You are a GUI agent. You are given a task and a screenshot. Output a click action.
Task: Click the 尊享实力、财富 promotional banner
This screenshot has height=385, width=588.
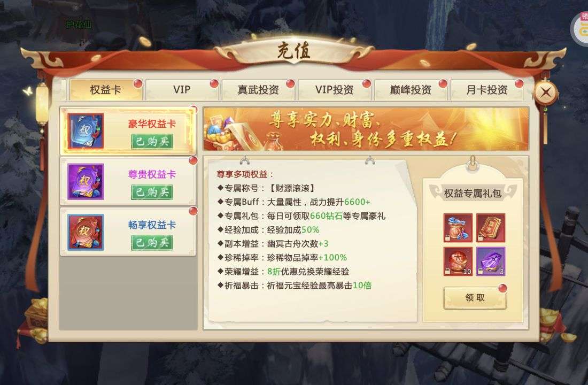pyautogui.click(x=366, y=129)
